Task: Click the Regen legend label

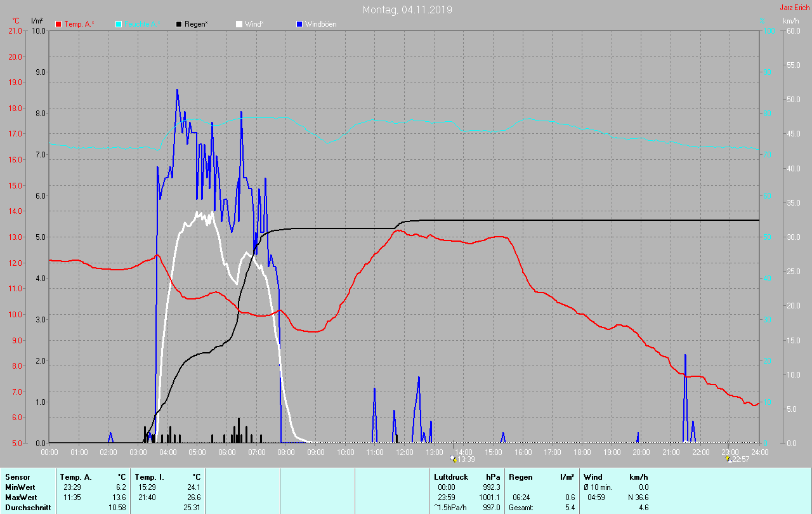Action: pos(197,24)
